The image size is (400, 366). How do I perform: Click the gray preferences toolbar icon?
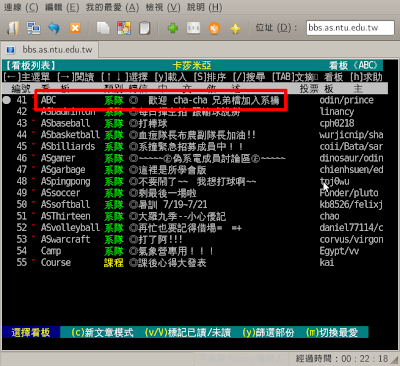(193, 28)
